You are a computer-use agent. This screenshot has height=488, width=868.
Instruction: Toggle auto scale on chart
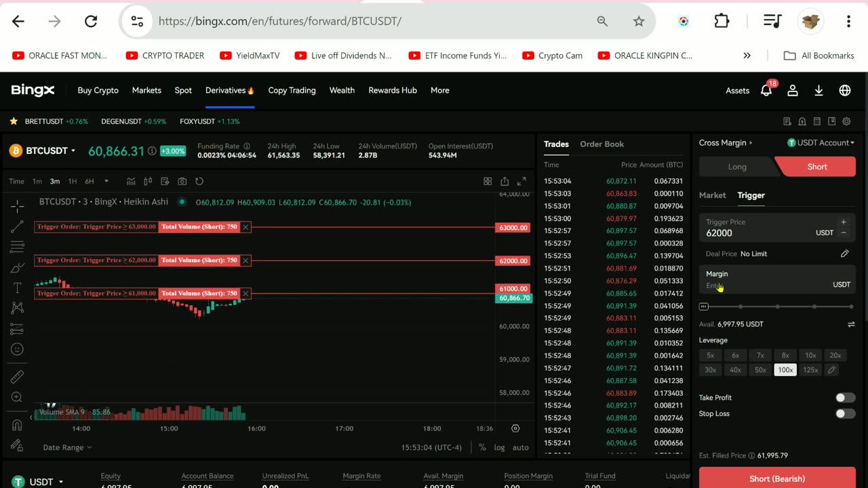520,447
